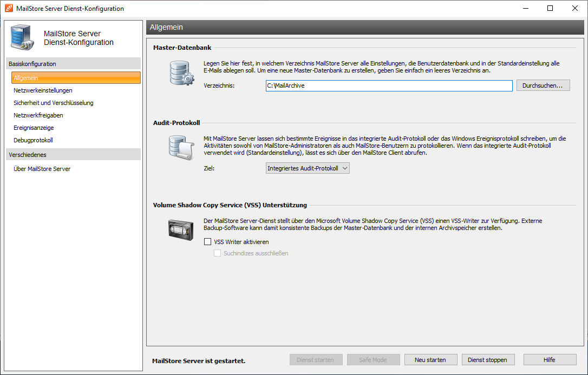Click the 'MailStore Server ist gestartet.' status text
Screen dimensions: 588x375
[x=198, y=361]
